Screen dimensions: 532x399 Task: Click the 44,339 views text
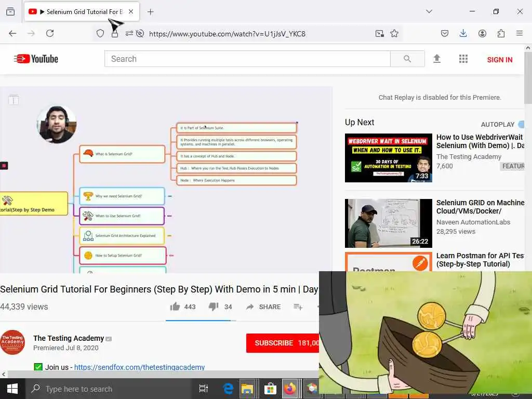[24, 307]
